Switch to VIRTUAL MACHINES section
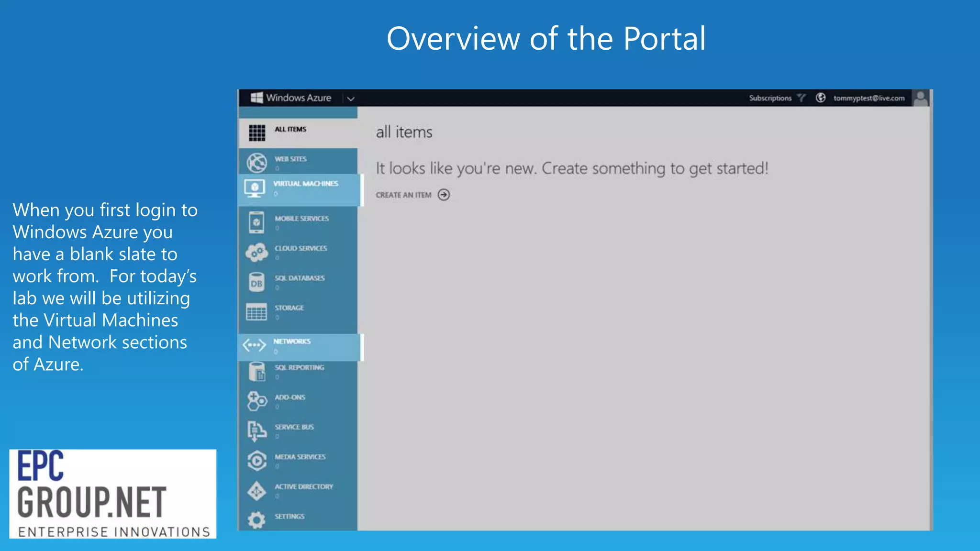980x551 pixels. point(306,184)
